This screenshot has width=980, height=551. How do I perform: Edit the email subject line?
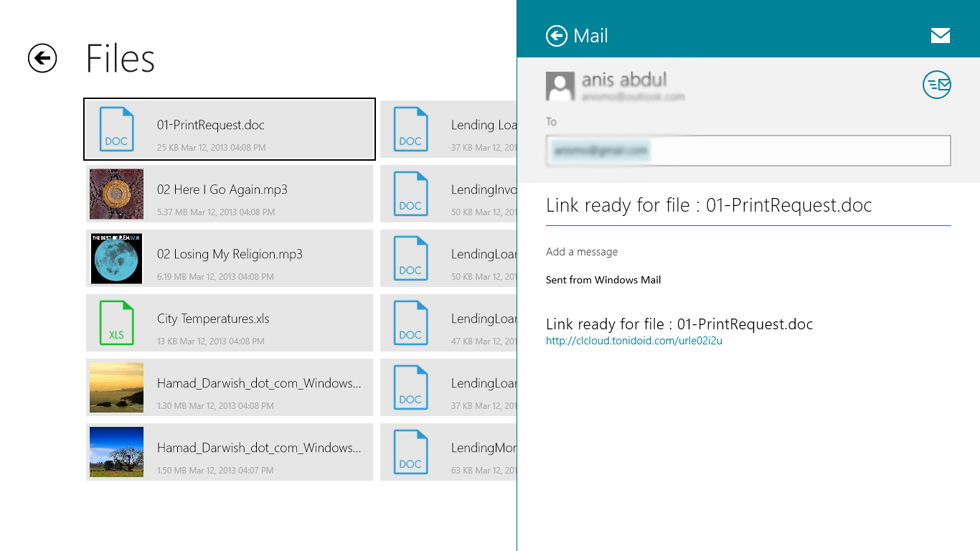coord(748,206)
